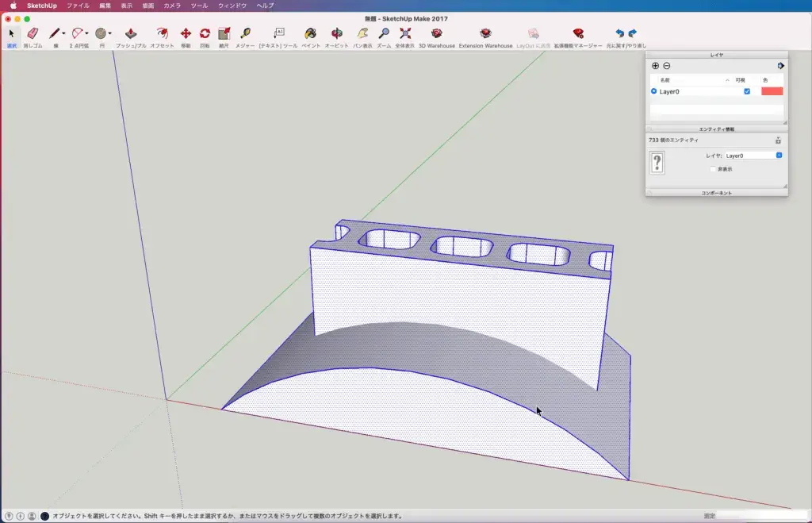Activate the Rotate tool (回転)
The height and width of the screenshot is (523, 812).
pos(205,33)
